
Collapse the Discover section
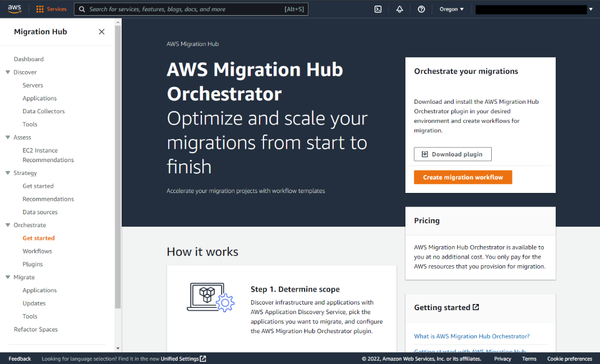click(x=8, y=72)
